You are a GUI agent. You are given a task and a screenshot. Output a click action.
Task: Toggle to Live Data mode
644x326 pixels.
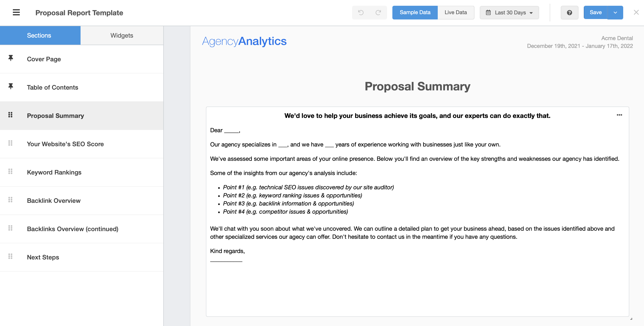coord(455,12)
